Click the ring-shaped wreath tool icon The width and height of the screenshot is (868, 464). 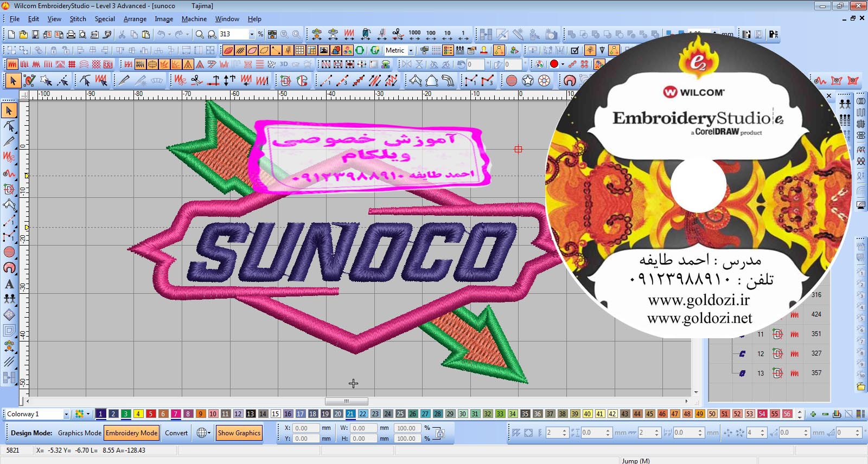coord(544,81)
